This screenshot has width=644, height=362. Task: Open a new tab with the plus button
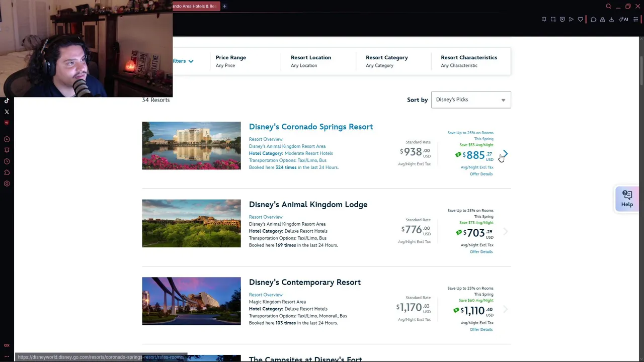[224, 6]
